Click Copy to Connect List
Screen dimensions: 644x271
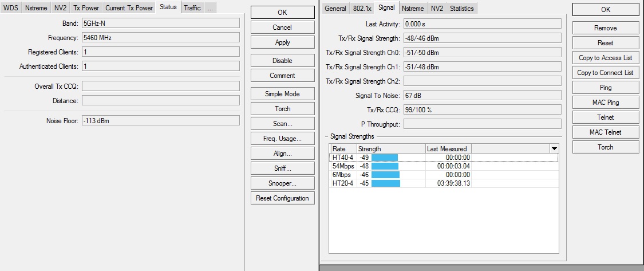pos(606,73)
